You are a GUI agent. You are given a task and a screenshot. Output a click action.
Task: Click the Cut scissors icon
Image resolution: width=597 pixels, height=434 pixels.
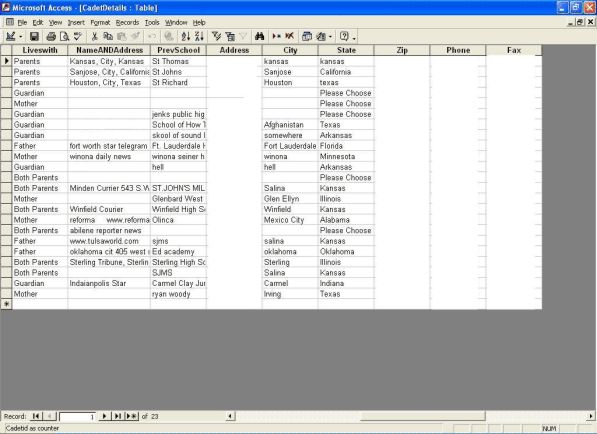(x=94, y=37)
